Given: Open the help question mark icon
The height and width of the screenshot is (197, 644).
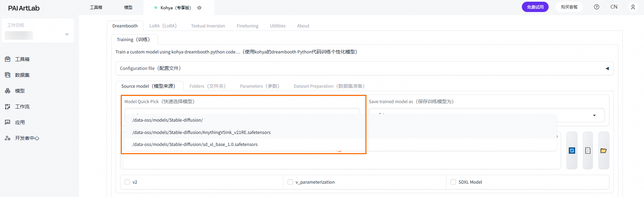Looking at the screenshot, I should (597, 7).
